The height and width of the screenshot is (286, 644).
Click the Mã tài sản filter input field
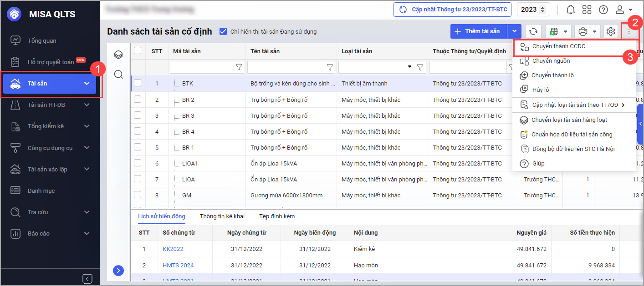(201, 67)
